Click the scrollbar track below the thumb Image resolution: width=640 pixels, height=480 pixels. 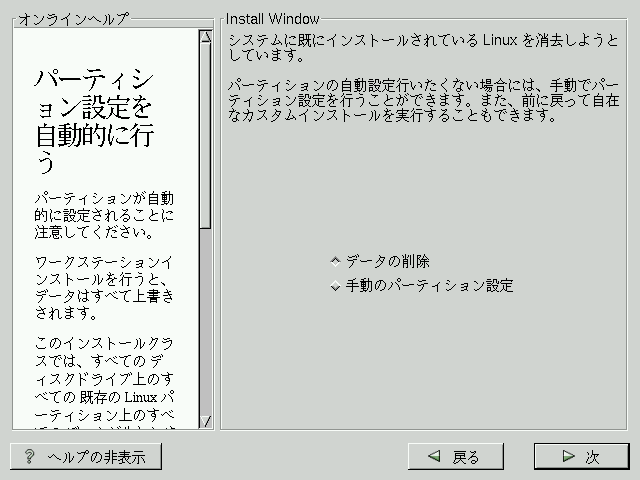pos(205,320)
